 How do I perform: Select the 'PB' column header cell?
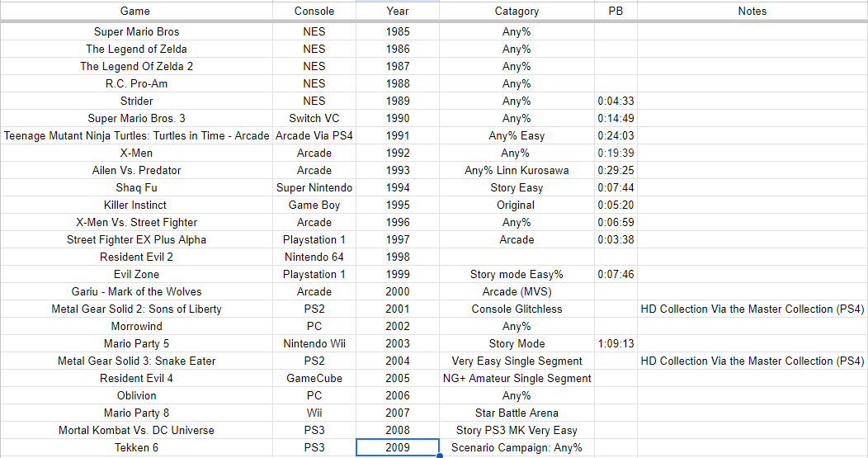click(x=616, y=11)
